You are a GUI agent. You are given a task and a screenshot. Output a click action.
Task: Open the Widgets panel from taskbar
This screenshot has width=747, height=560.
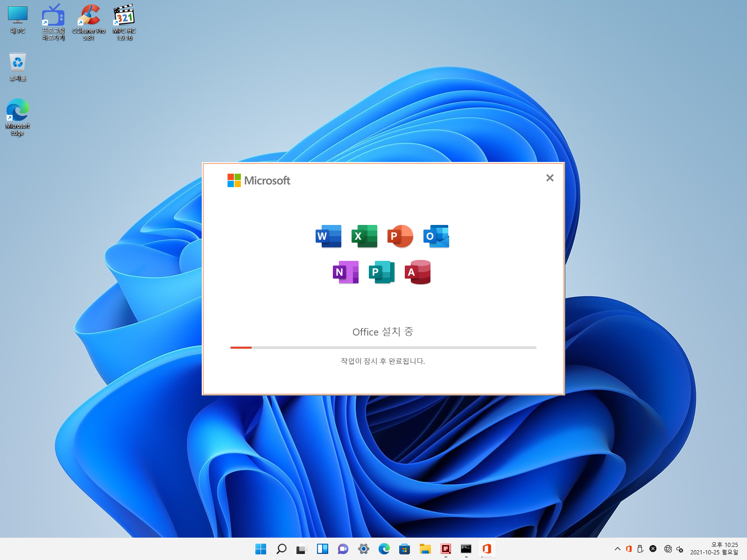point(323,549)
